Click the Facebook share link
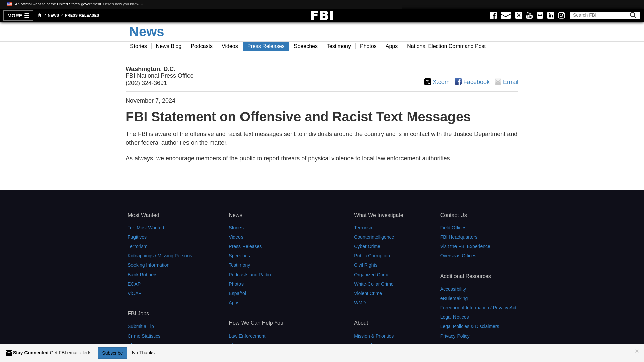Image resolution: width=644 pixels, height=362 pixels. pos(472,82)
